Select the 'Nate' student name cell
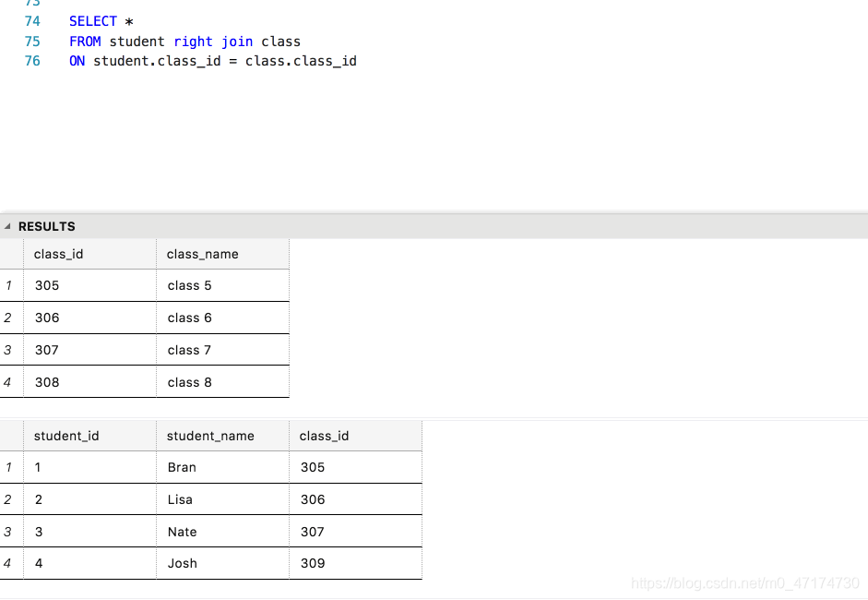 pyautogui.click(x=223, y=532)
